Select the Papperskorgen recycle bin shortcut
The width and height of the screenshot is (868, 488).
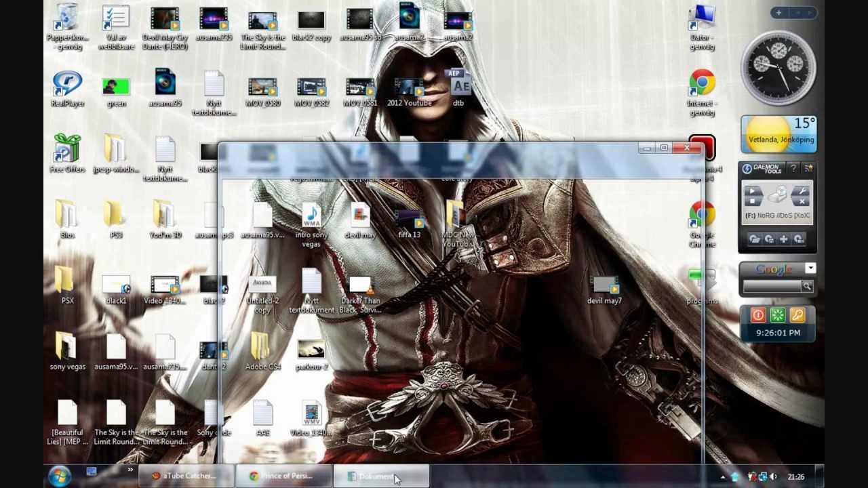pos(67,27)
